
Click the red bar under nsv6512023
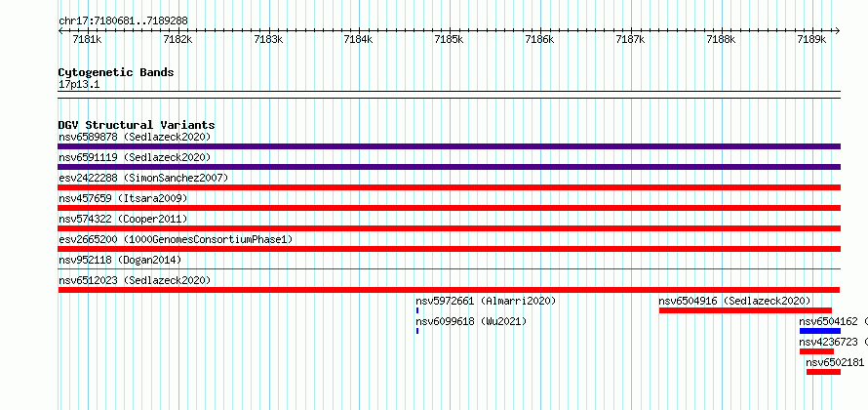point(449,290)
